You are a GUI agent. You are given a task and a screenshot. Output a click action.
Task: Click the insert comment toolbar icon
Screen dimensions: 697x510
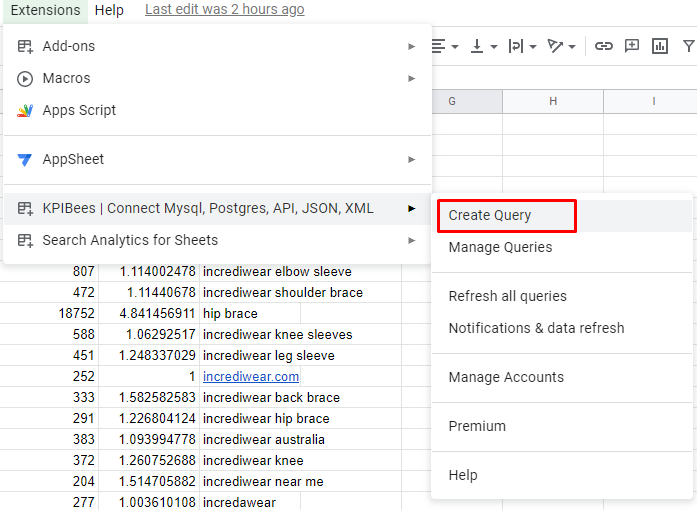[x=632, y=46]
